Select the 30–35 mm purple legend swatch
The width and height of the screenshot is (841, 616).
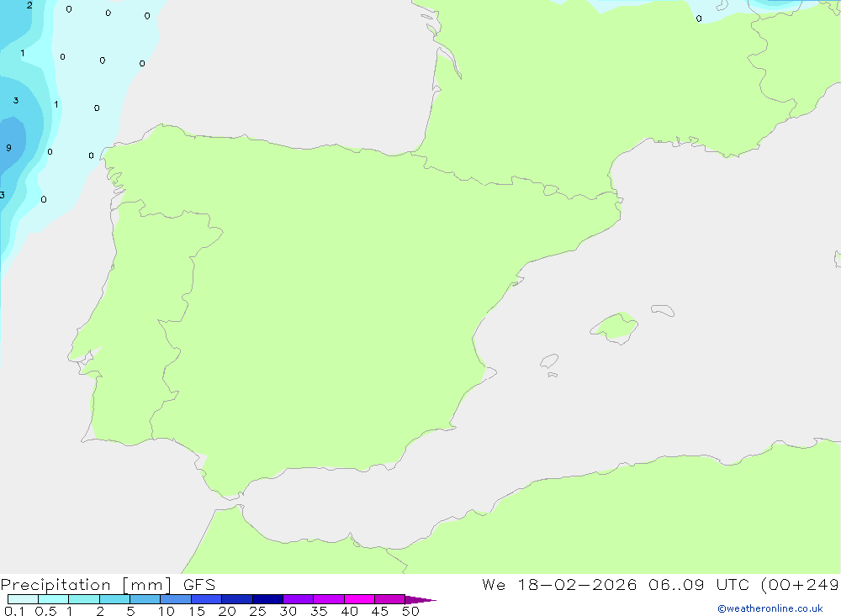299,599
